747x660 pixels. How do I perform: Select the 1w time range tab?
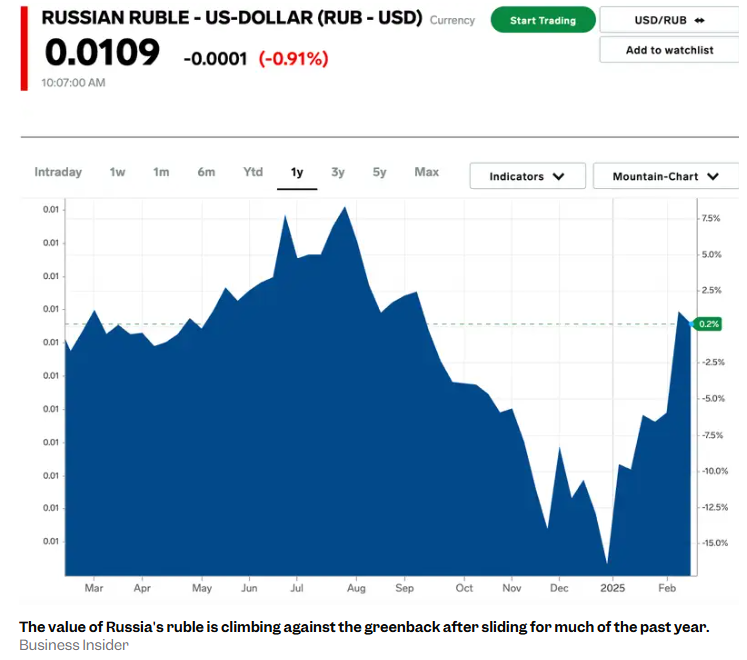click(x=118, y=172)
